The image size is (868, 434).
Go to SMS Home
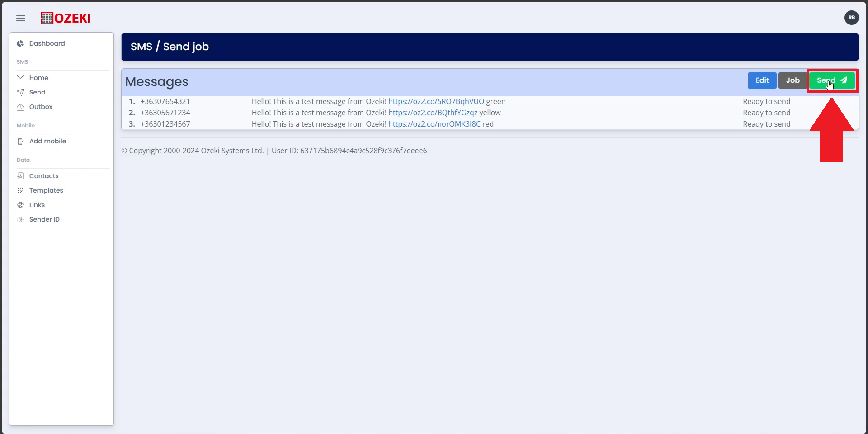tap(39, 78)
